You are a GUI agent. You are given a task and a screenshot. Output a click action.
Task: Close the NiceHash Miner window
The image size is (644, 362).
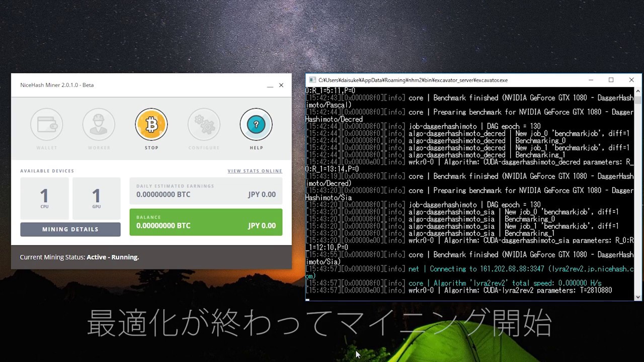(x=281, y=85)
